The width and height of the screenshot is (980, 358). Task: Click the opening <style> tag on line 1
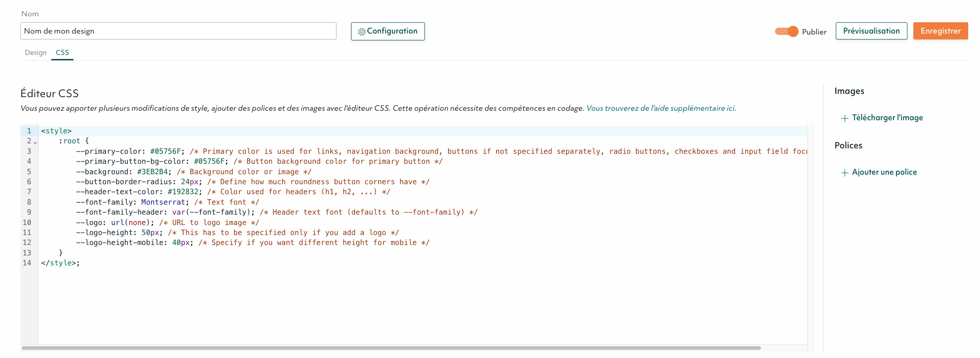click(x=56, y=131)
